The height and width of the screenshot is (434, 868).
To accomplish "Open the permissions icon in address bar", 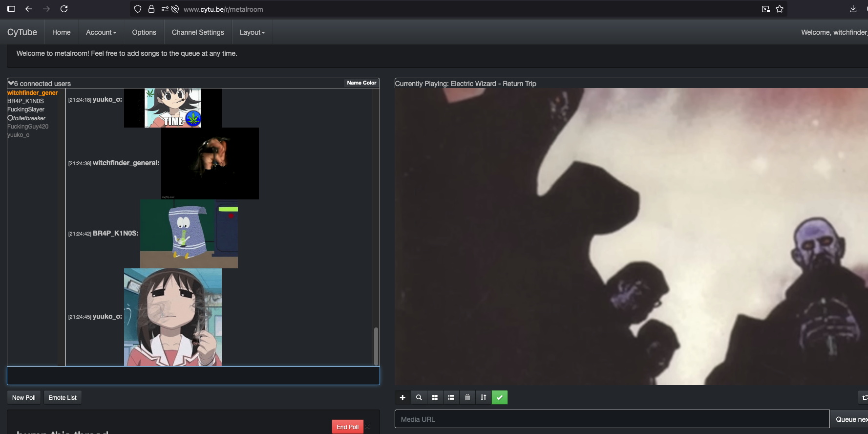I will click(x=165, y=9).
